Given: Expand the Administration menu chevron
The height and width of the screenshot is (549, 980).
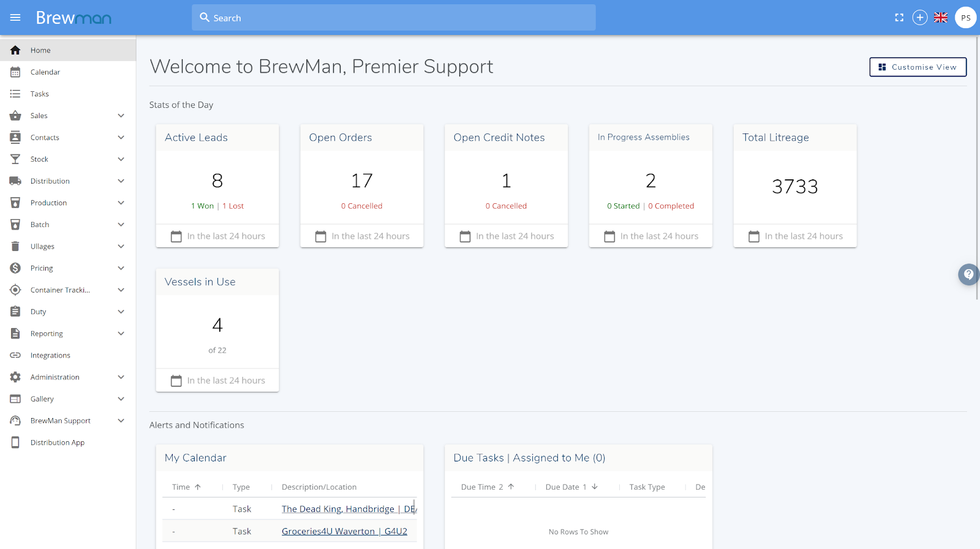Looking at the screenshot, I should point(121,377).
